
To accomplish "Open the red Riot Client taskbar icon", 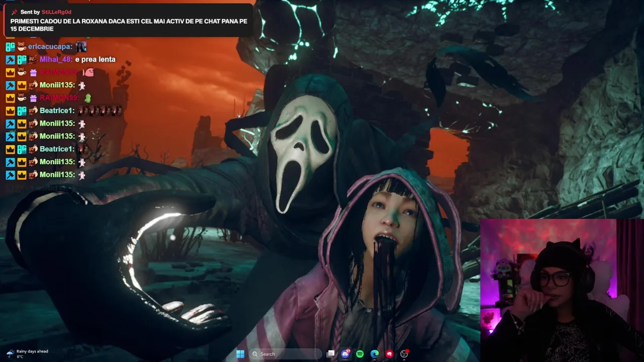I will click(389, 354).
